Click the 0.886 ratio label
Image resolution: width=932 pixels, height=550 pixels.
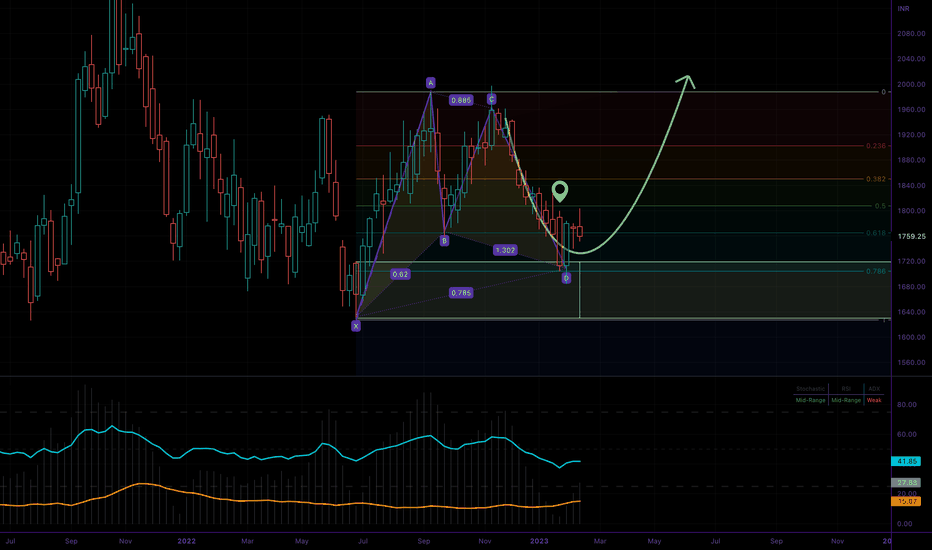point(461,100)
